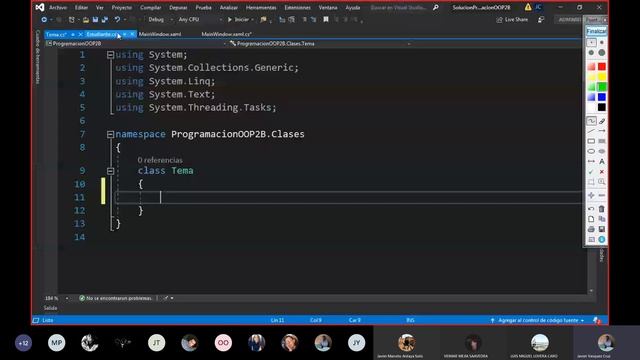The width and height of the screenshot is (640, 360).
Task: Select the freehand curve pen tool in the annotation palette
Action: (x=591, y=121)
